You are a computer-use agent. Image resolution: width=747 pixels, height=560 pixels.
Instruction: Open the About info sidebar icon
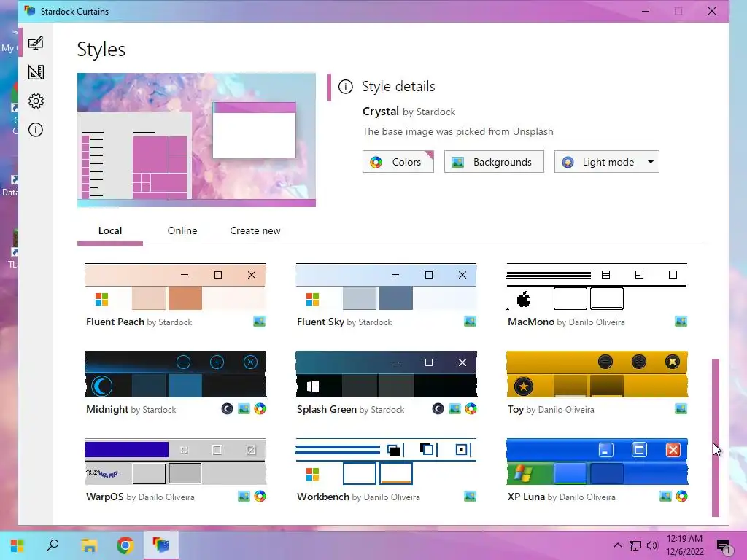tap(36, 130)
